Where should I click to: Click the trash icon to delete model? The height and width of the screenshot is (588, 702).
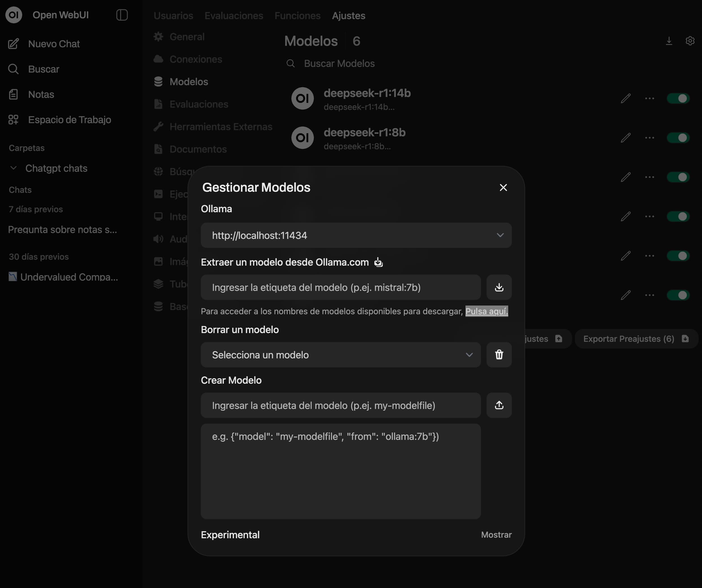pos(499,355)
